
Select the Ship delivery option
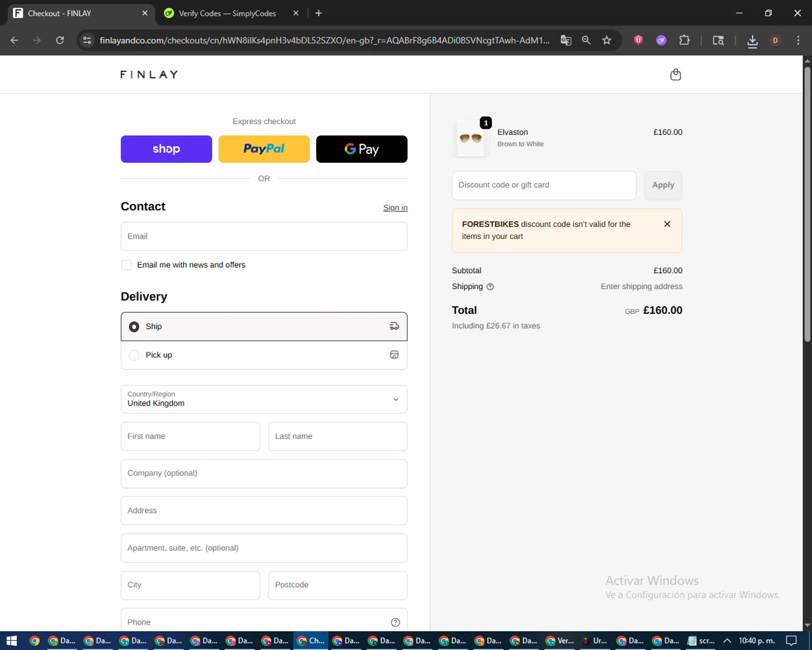[x=264, y=327]
